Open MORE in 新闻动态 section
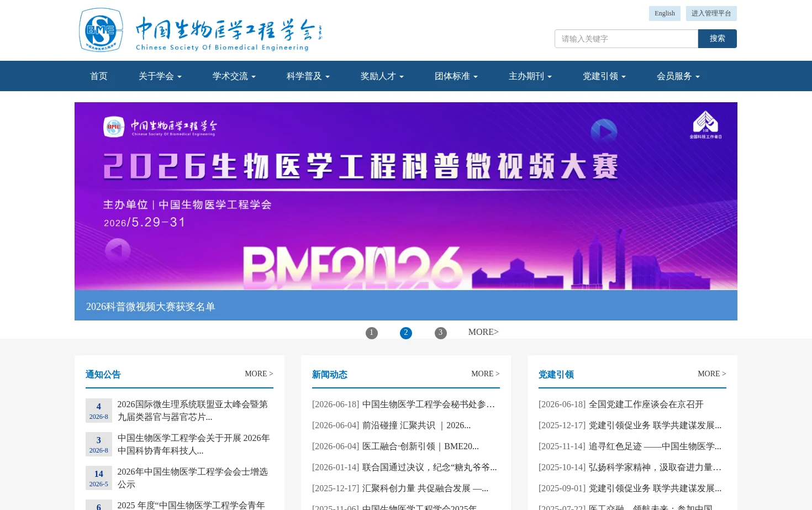Viewport: 812px width, 510px height. click(486, 374)
